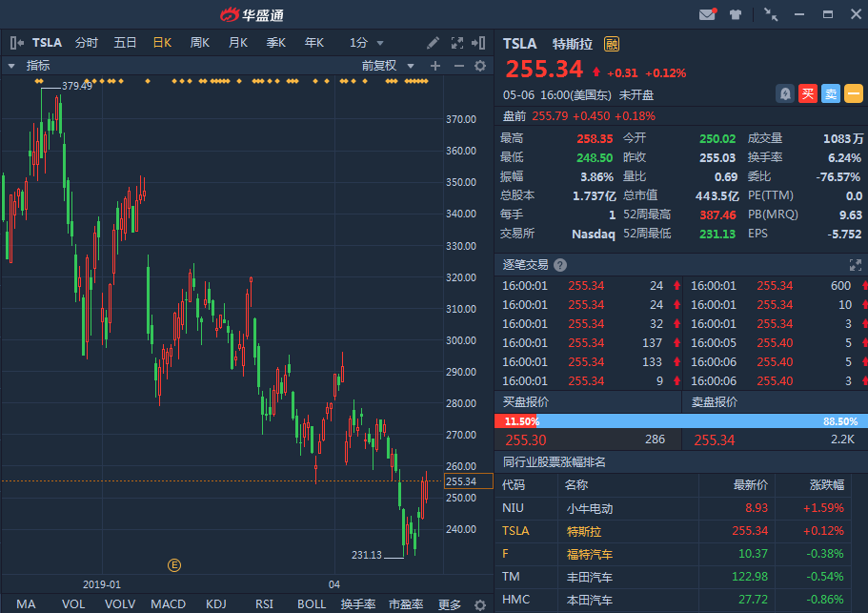The height and width of the screenshot is (613, 868).
Task: Zoom out chart with minus icon
Action: [458, 66]
